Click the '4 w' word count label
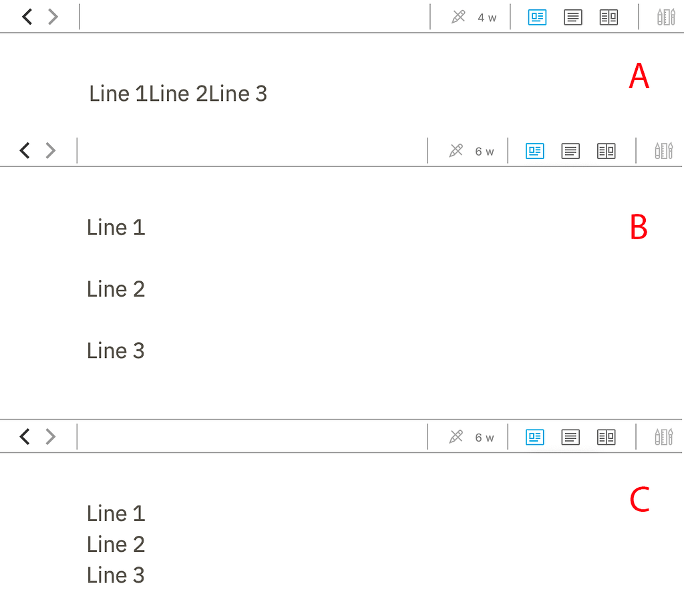This screenshot has height=616, width=684. pos(486,17)
